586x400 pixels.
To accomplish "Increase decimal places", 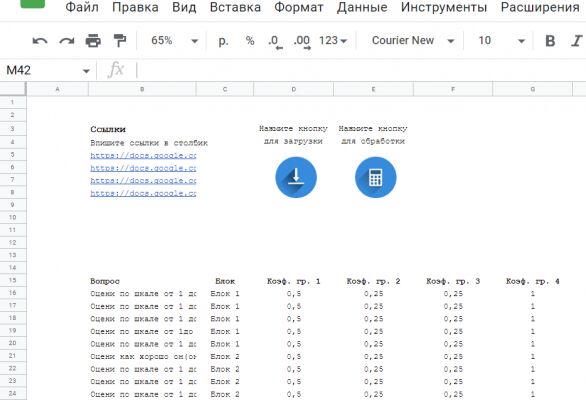I will click(x=302, y=41).
